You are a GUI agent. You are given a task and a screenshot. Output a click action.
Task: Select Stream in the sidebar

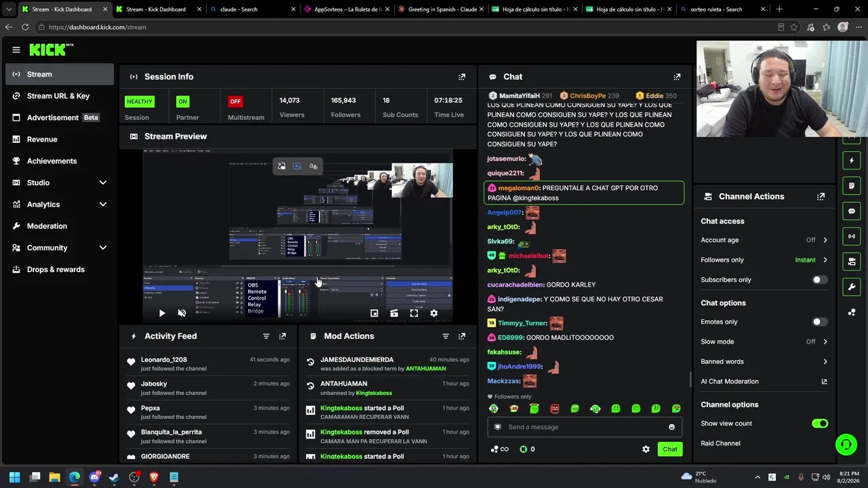click(60, 74)
